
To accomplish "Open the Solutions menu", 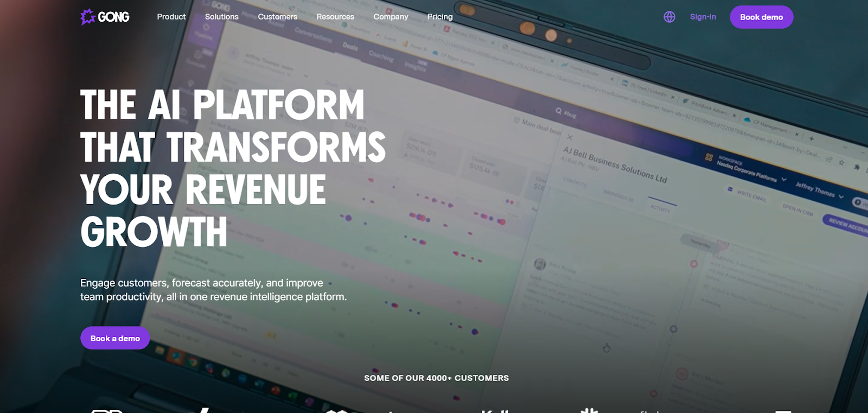I will (222, 17).
